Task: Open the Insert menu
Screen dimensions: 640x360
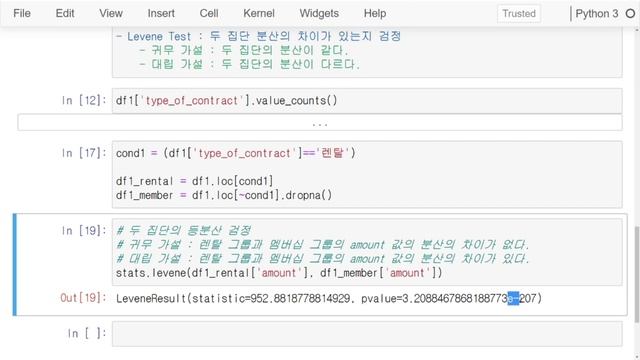Action: [x=161, y=13]
